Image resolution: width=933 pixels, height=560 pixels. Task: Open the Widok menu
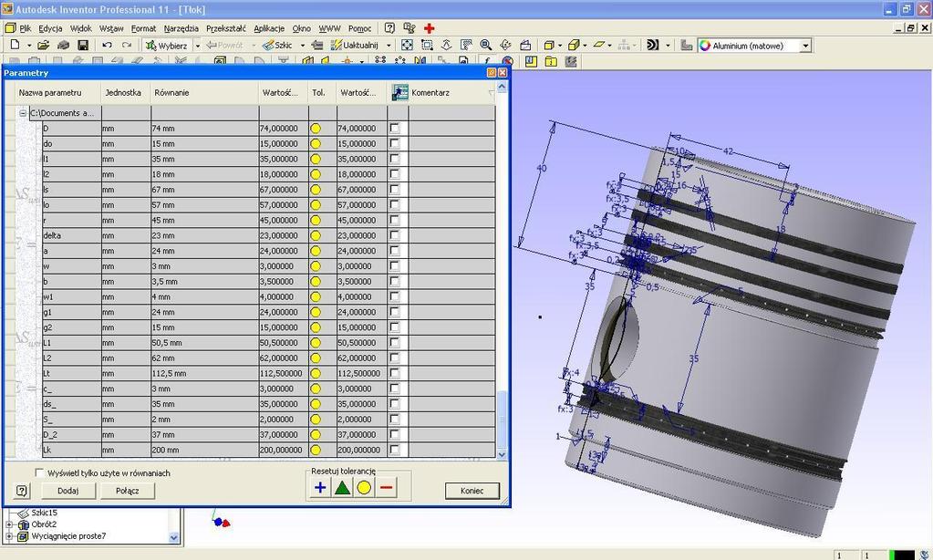(x=81, y=28)
